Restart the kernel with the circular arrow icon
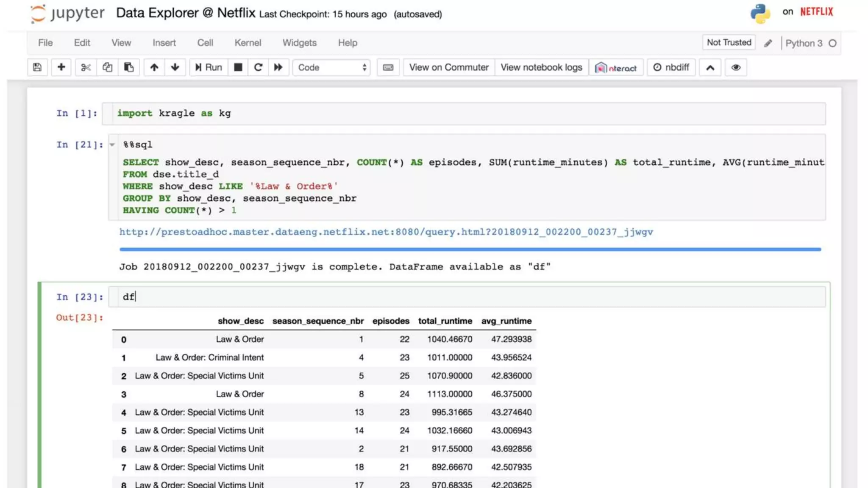 [258, 67]
